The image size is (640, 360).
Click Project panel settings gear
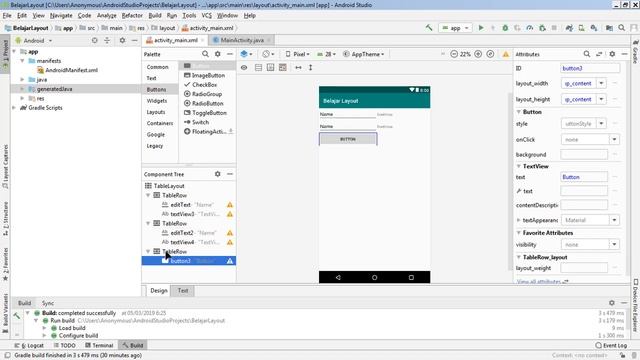(x=122, y=40)
